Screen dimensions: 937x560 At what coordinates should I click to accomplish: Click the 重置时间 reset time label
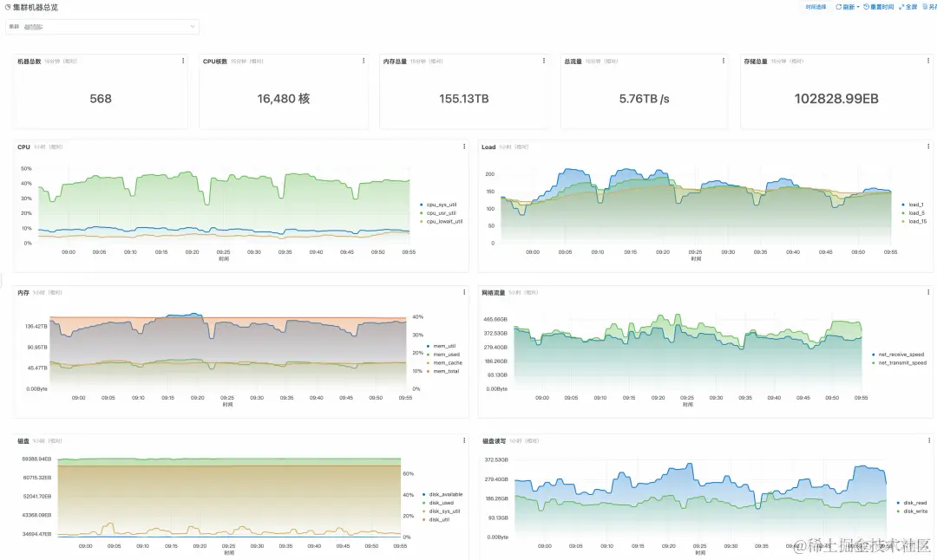[882, 7]
